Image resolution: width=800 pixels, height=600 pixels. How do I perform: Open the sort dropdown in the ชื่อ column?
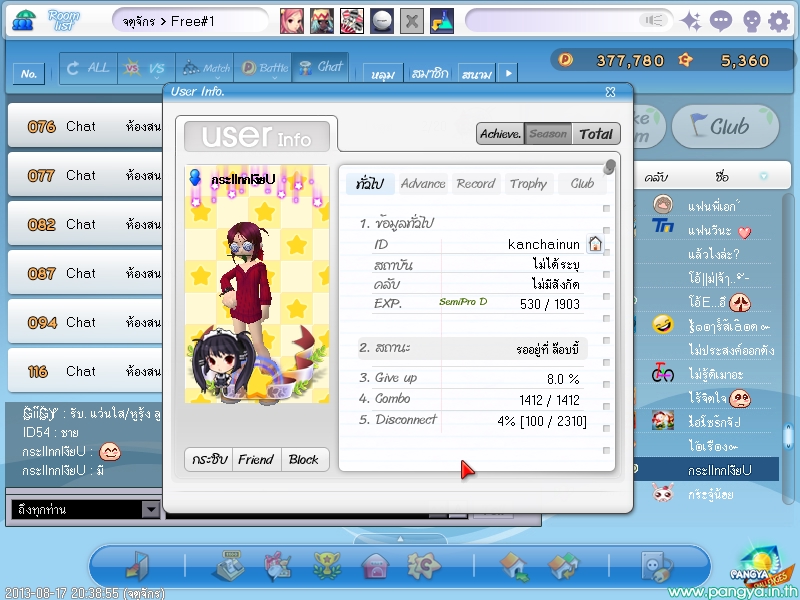coord(764,177)
